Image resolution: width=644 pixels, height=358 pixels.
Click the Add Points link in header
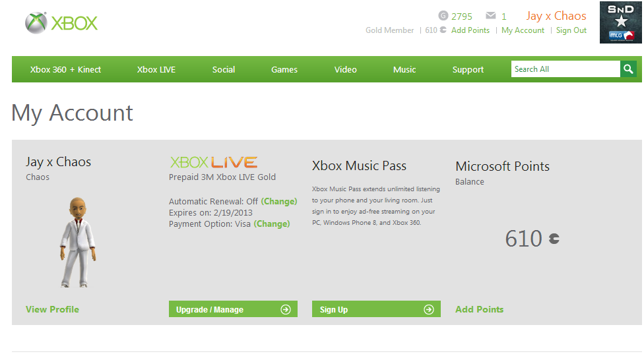point(470,30)
